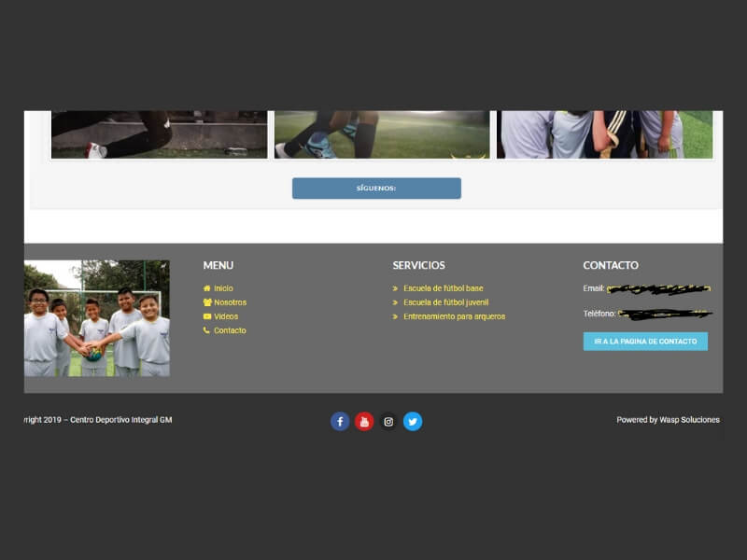The width and height of the screenshot is (747, 560).
Task: Open the left gallery image
Action: click(x=159, y=134)
